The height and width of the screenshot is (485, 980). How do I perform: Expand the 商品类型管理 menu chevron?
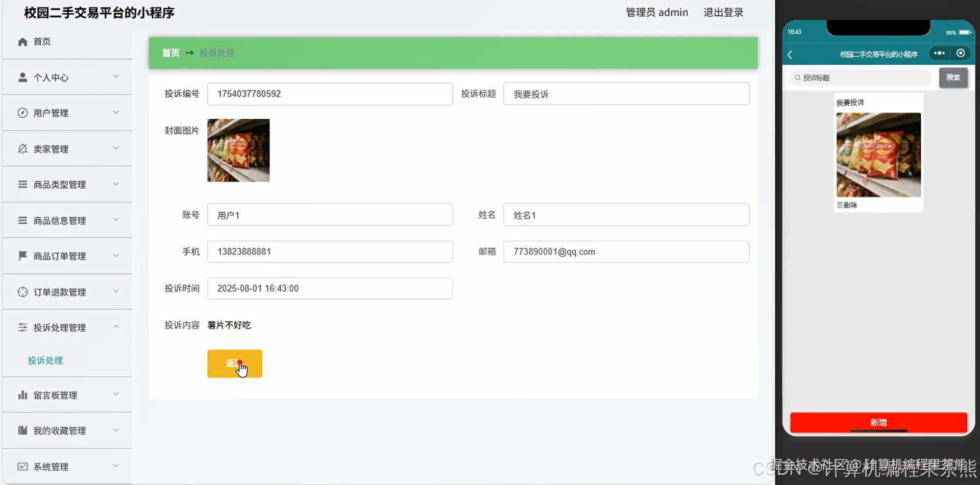click(116, 184)
